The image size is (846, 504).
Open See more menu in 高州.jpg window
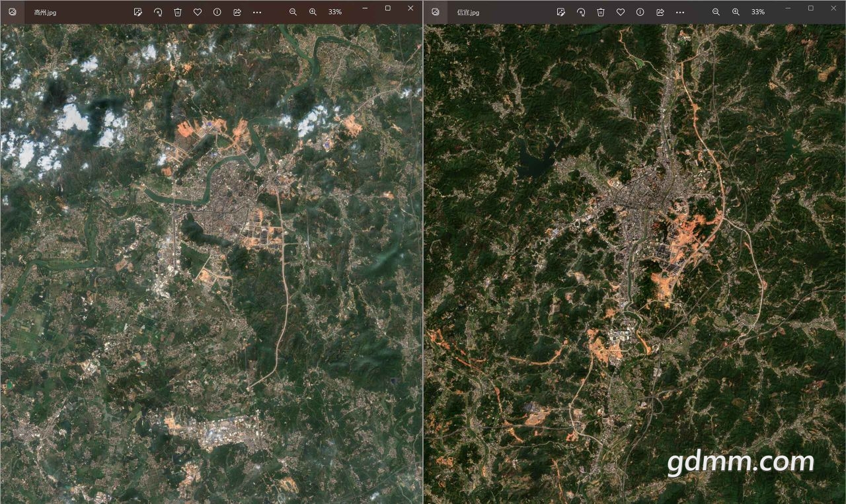[257, 12]
